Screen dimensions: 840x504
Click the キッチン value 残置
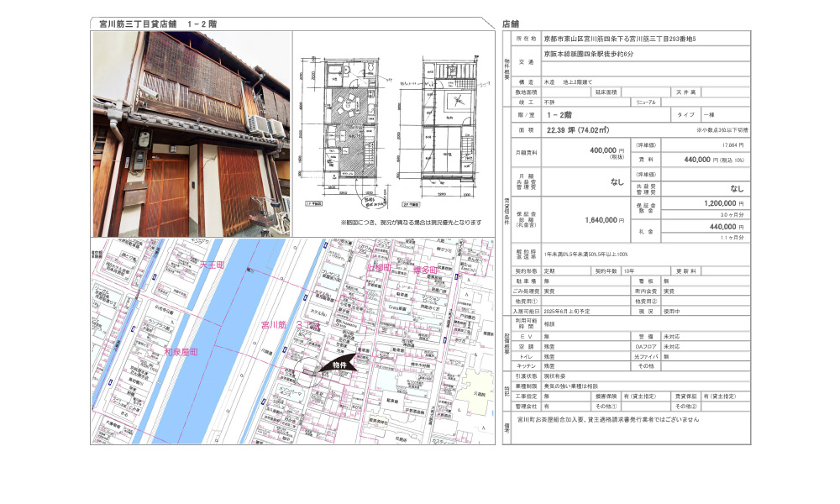point(549,366)
